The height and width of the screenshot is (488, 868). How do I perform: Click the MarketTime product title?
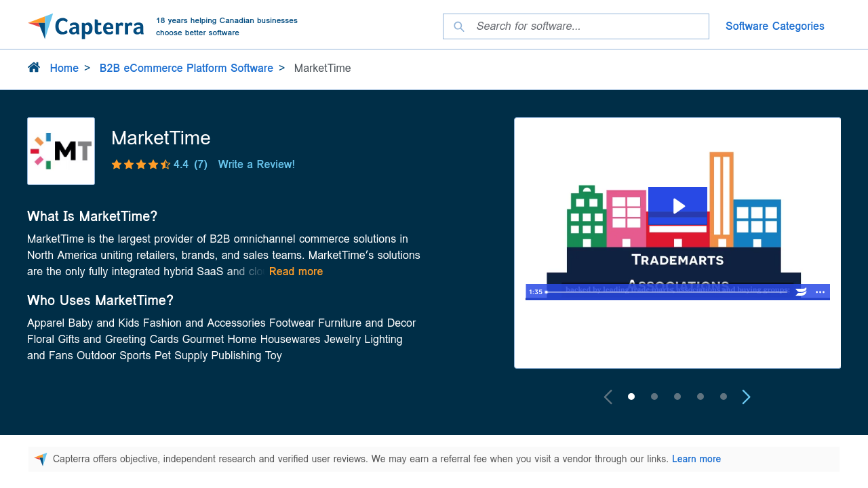[x=161, y=138]
